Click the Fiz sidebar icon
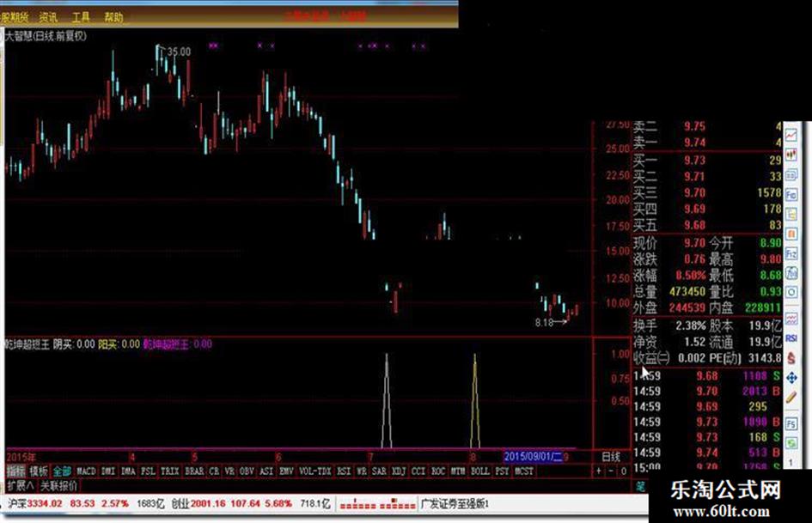Screen dimensions: 812x523 tap(791, 253)
